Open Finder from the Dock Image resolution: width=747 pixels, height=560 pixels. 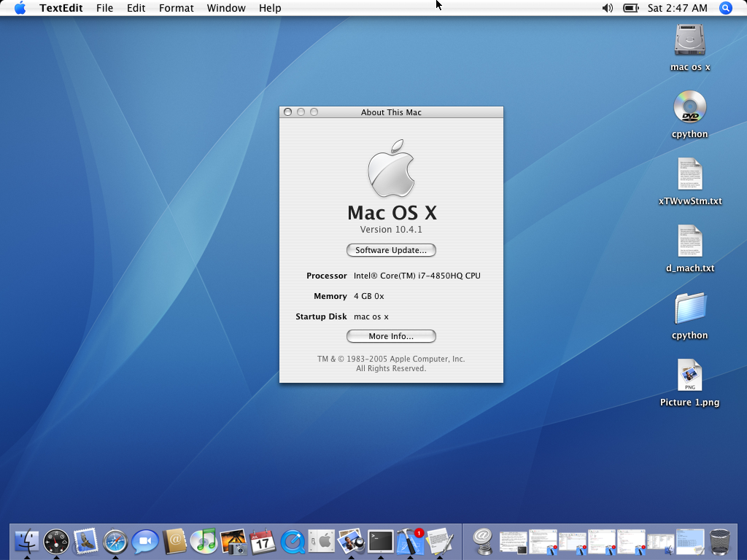click(27, 542)
